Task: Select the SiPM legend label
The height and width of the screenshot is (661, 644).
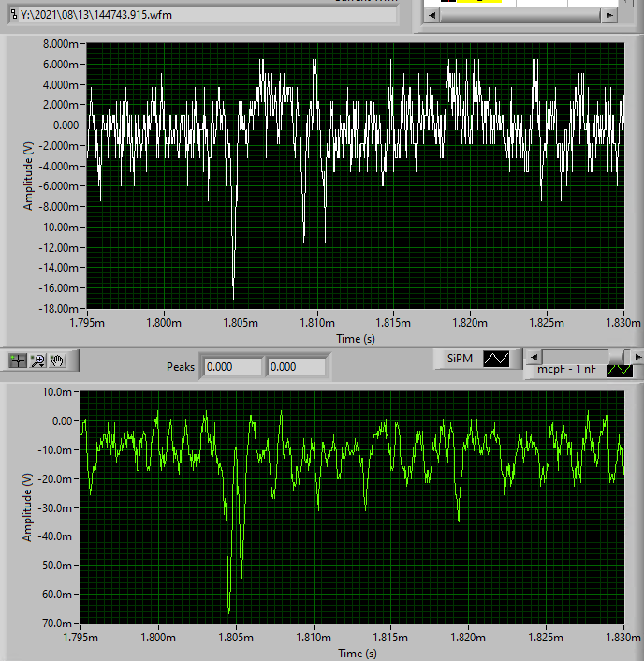Action: 460,359
